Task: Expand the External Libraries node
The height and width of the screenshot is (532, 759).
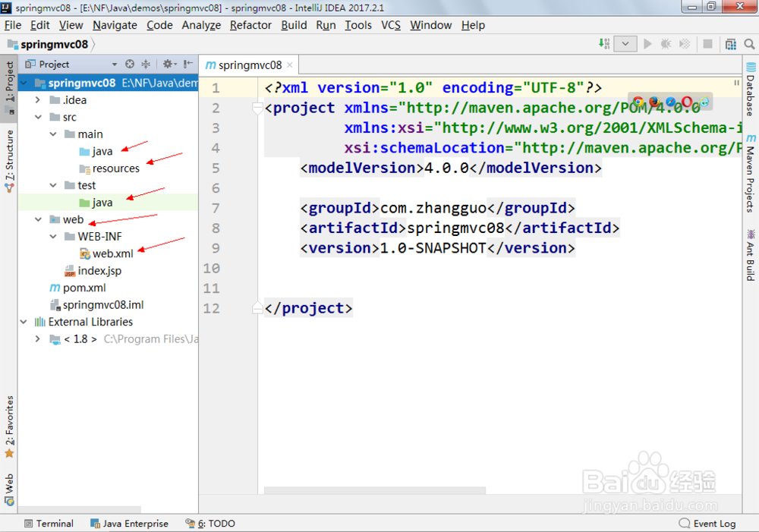Action: [24, 321]
